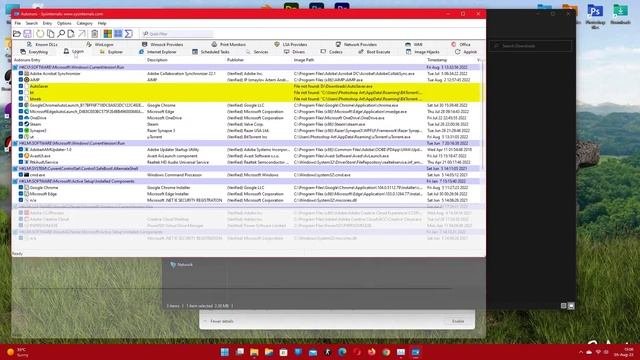Open the Codecs tab

pos(332,52)
